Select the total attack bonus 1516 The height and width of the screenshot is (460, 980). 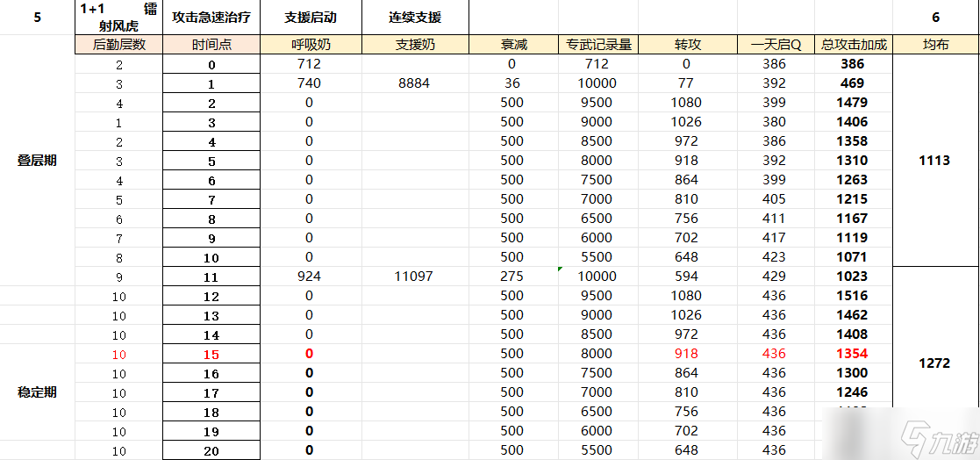tap(852, 296)
